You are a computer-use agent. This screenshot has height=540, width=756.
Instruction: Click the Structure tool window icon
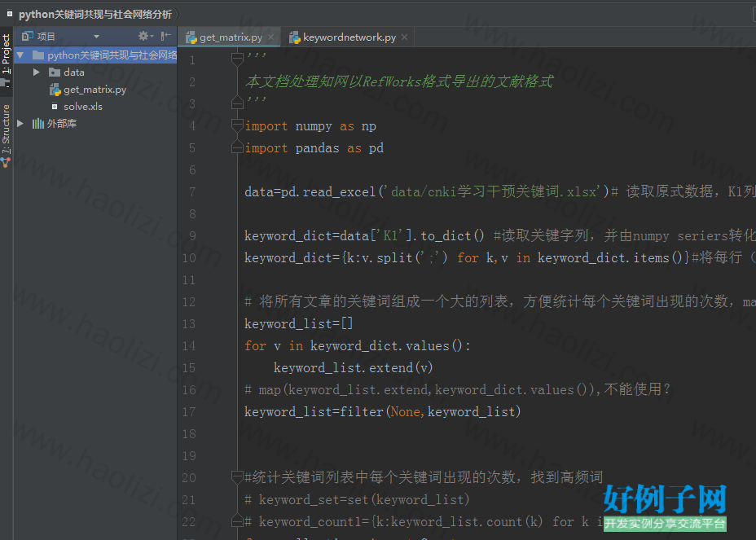point(6,163)
